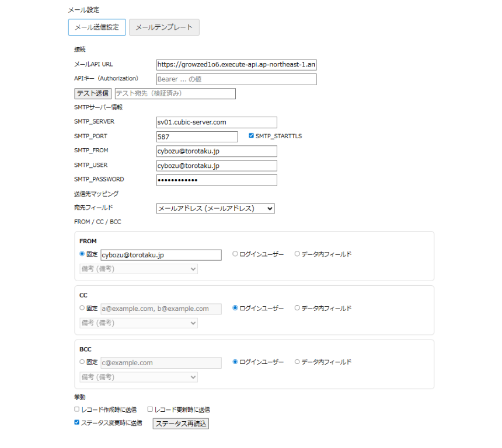This screenshot has width=502, height=448.
Task: Toggle the SMTP_STARTTLS checkbox
Action: tap(252, 136)
